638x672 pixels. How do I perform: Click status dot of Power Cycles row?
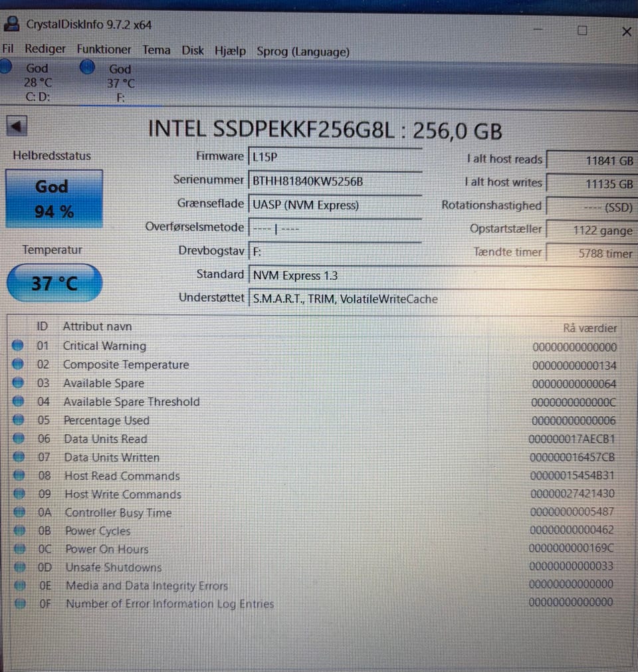(20, 530)
